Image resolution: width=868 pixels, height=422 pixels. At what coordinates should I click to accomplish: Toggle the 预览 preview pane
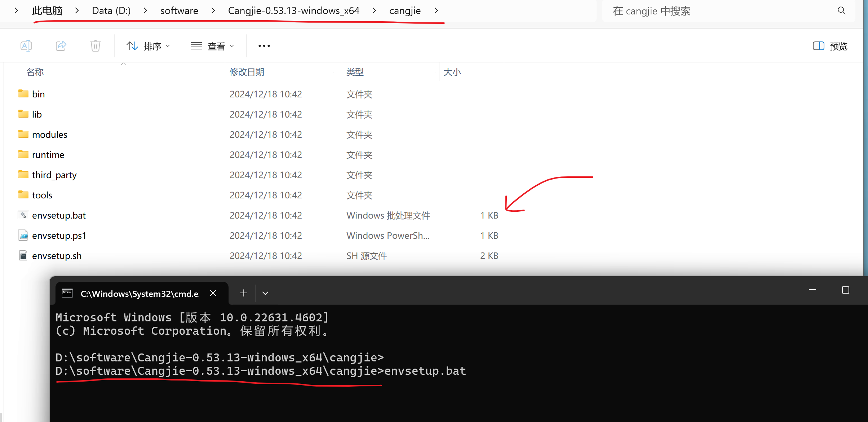[x=830, y=46]
